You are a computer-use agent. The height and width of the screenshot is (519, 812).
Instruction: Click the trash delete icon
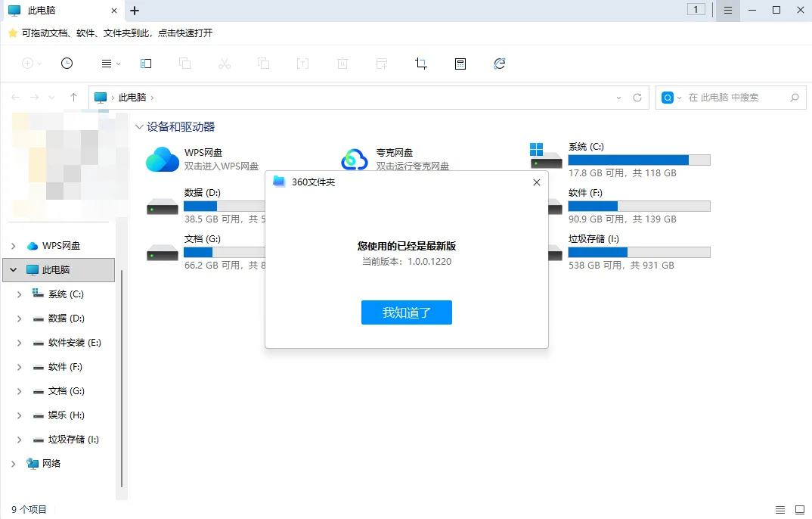[x=342, y=64]
